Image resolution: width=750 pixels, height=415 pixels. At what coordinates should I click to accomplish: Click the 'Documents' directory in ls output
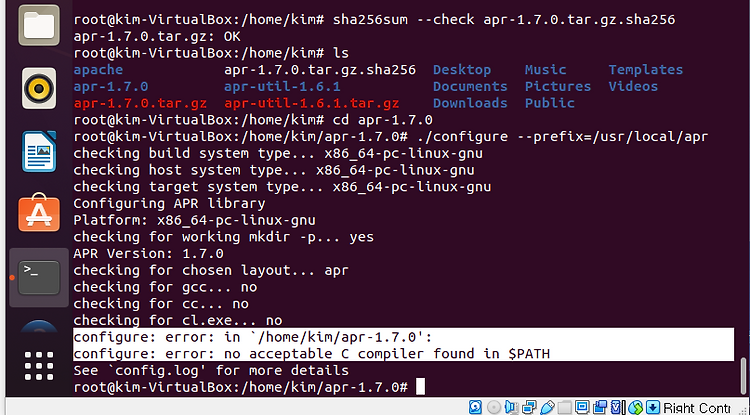(470, 87)
